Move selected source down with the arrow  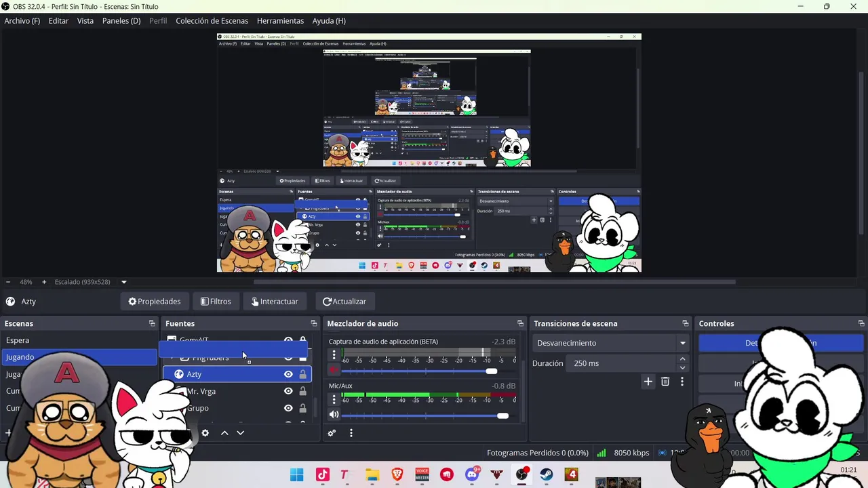(x=240, y=433)
